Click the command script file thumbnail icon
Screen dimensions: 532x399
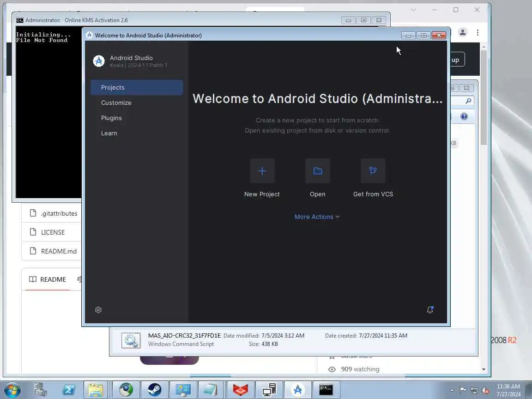131,340
